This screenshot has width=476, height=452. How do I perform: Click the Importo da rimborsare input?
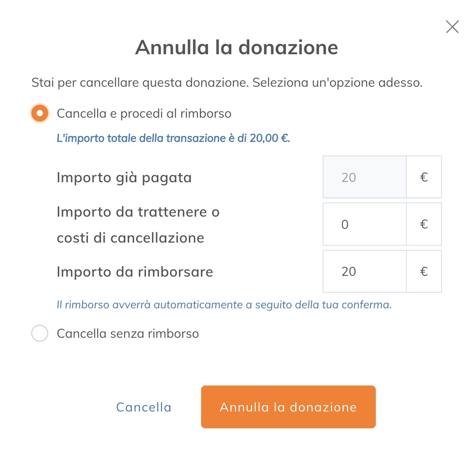(364, 272)
